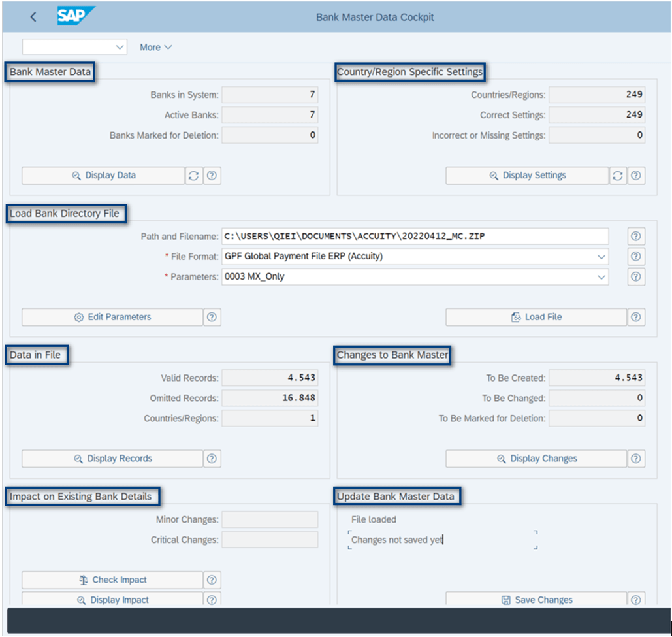Click the Display Changes button
This screenshot has width=672, height=637.
[x=537, y=459]
